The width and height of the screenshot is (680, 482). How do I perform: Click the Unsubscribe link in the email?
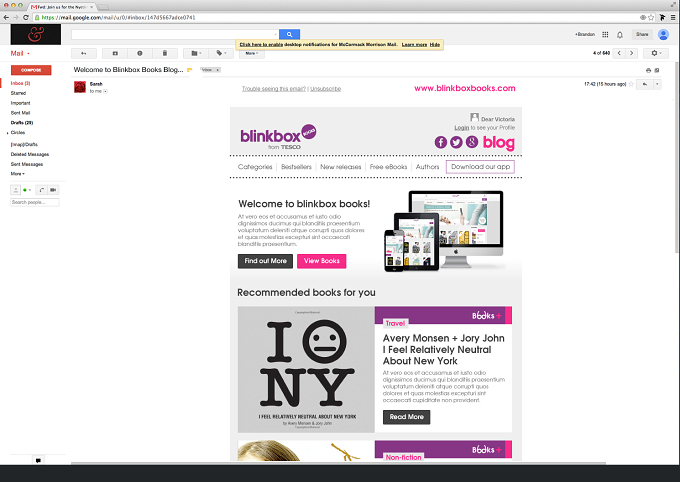coord(325,89)
